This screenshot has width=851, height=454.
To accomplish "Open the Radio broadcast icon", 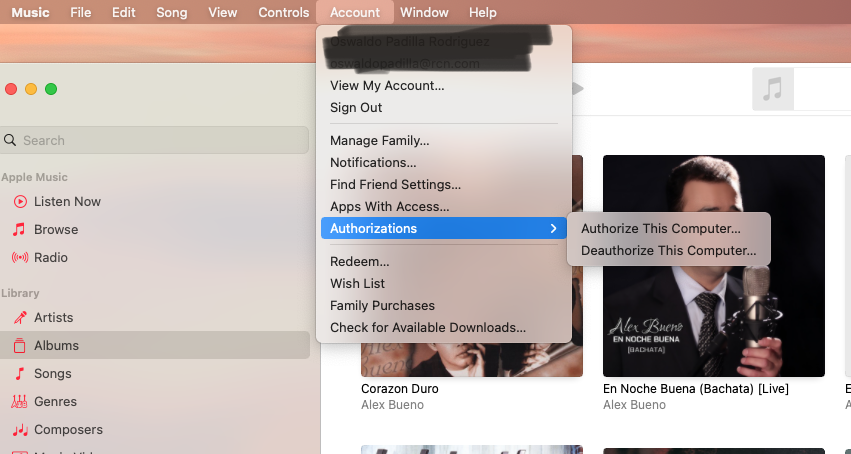I will click(20, 258).
